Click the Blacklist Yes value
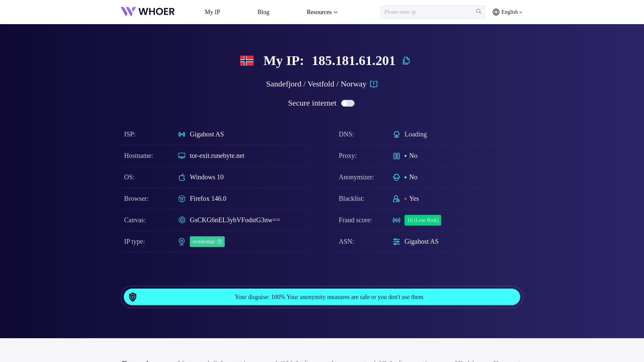The width and height of the screenshot is (644, 362). tap(414, 198)
